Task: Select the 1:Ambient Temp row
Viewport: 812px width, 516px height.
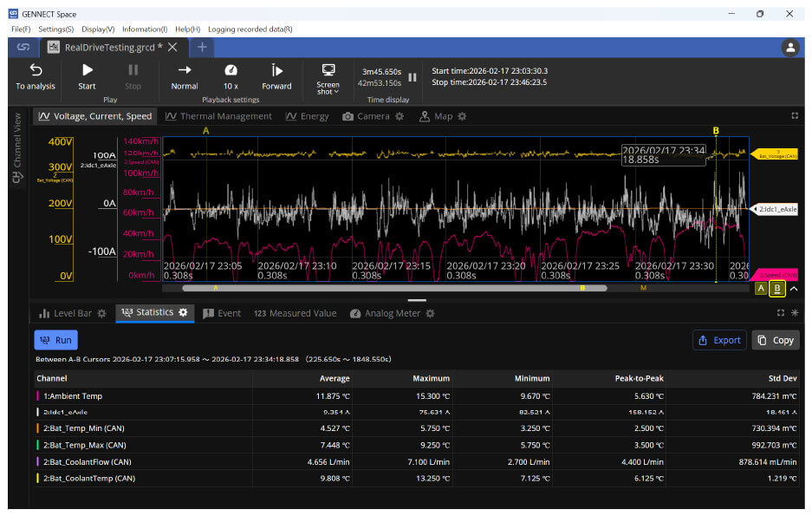Action: (x=416, y=395)
